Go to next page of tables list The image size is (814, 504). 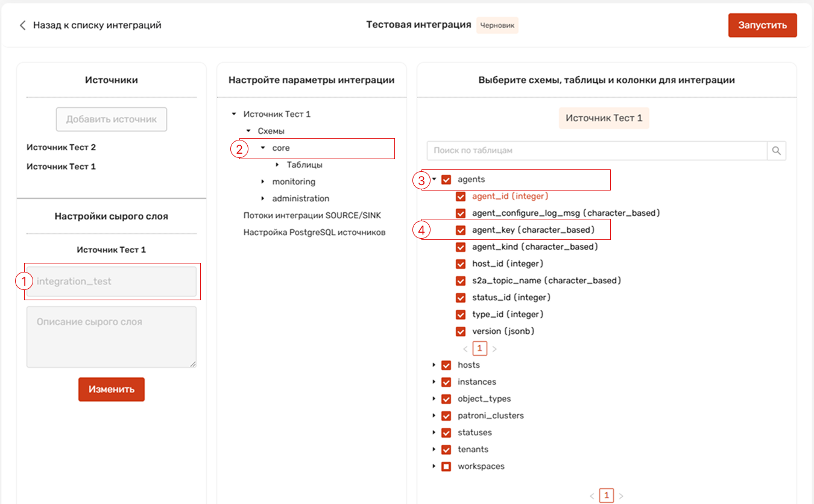621,496
